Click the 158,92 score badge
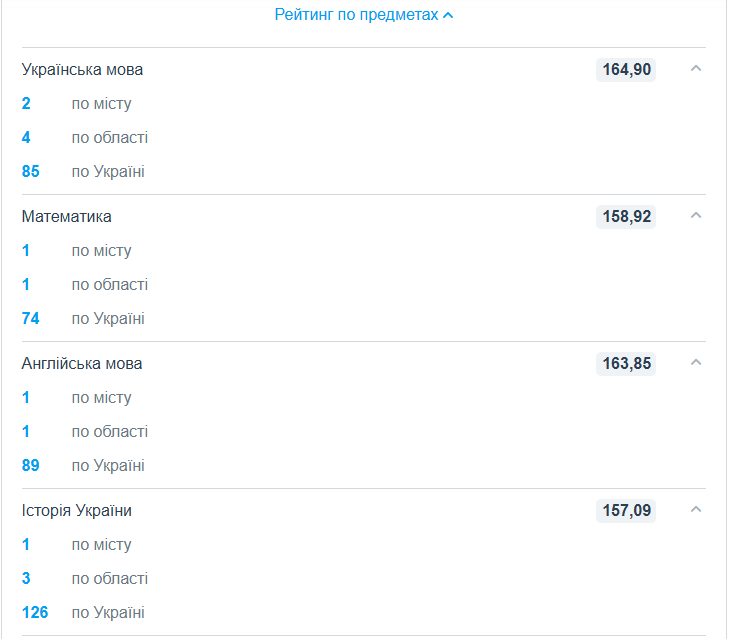This screenshot has height=639, width=729. coord(626,217)
